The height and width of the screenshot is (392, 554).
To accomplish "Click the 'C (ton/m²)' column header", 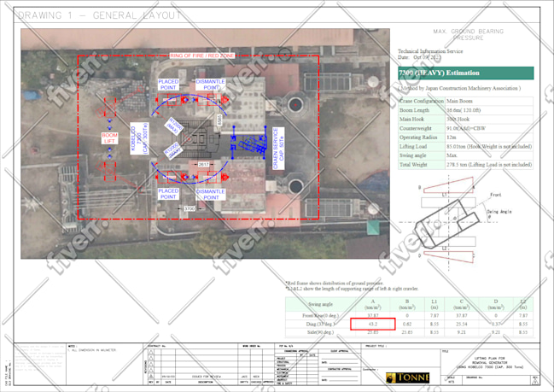I will tap(462, 304).
